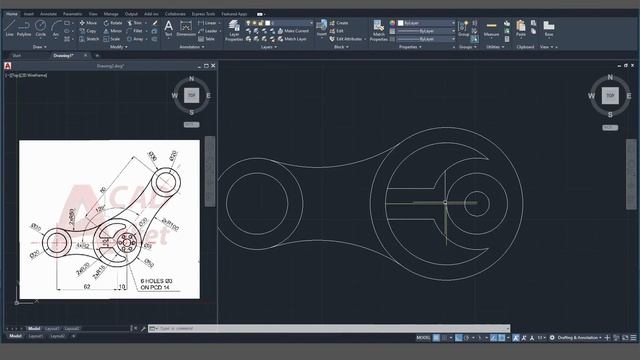Select the Measure tool
The image size is (640, 360).
[491, 29]
